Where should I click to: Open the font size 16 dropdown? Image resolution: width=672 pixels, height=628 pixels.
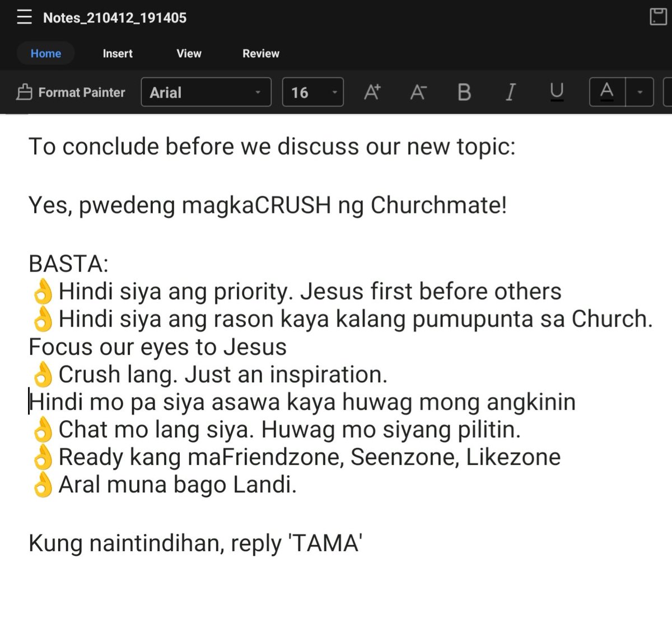(x=312, y=92)
